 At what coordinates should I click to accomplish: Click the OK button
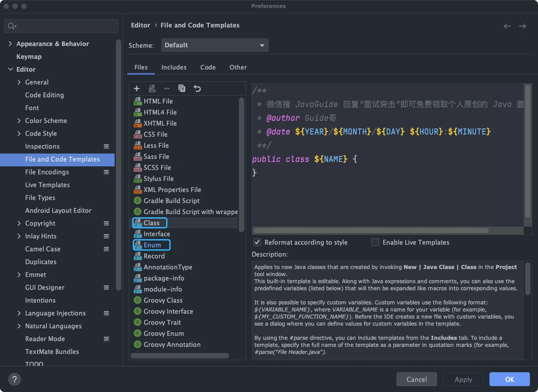(509, 379)
